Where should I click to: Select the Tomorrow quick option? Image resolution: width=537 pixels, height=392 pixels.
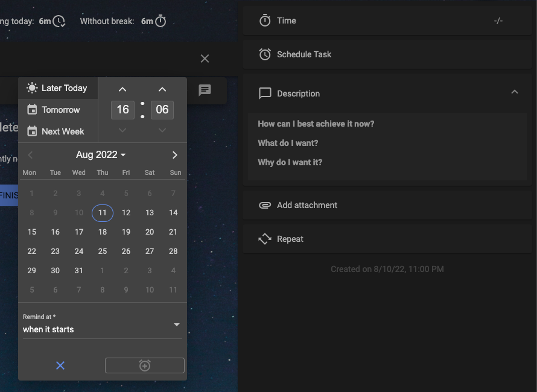[x=60, y=109]
